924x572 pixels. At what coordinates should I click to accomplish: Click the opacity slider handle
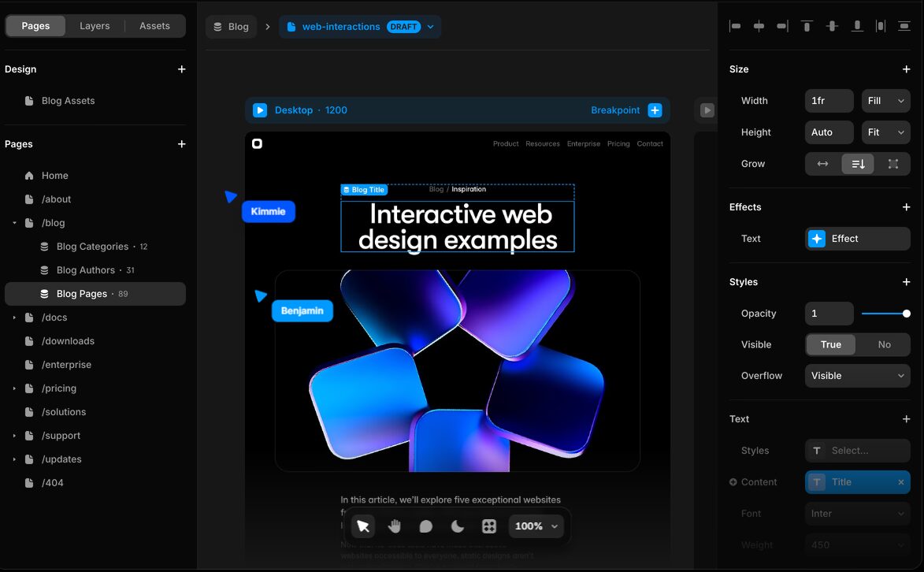[x=906, y=314]
